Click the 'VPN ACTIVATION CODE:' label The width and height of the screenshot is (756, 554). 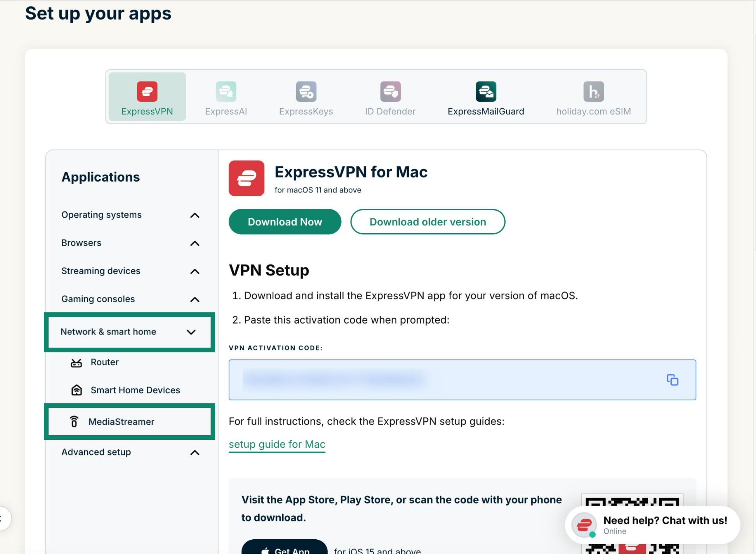point(276,348)
